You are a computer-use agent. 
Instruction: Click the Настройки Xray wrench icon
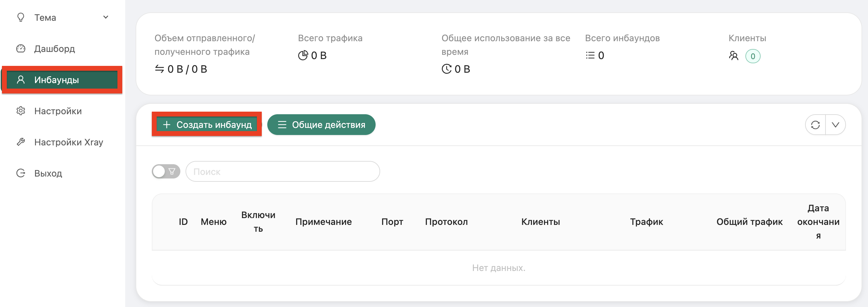[21, 142]
